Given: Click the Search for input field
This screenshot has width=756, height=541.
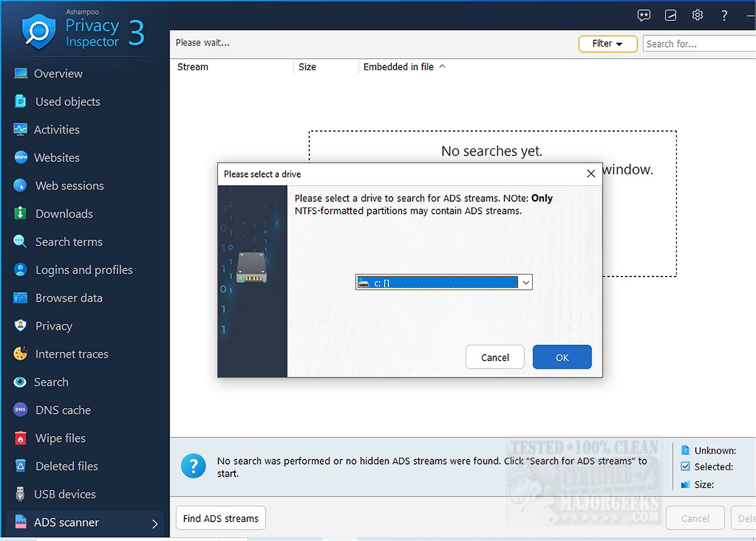Looking at the screenshot, I should (700, 44).
